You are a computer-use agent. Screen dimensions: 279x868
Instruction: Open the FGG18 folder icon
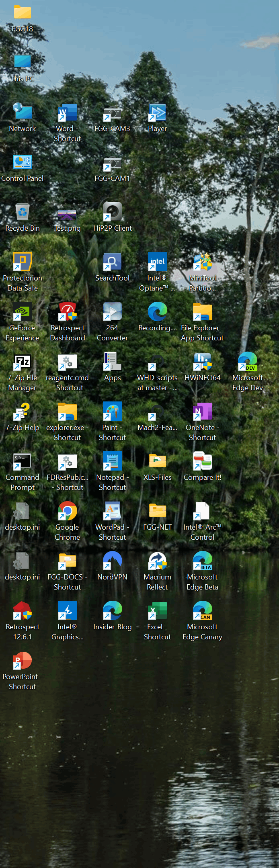pyautogui.click(x=23, y=12)
